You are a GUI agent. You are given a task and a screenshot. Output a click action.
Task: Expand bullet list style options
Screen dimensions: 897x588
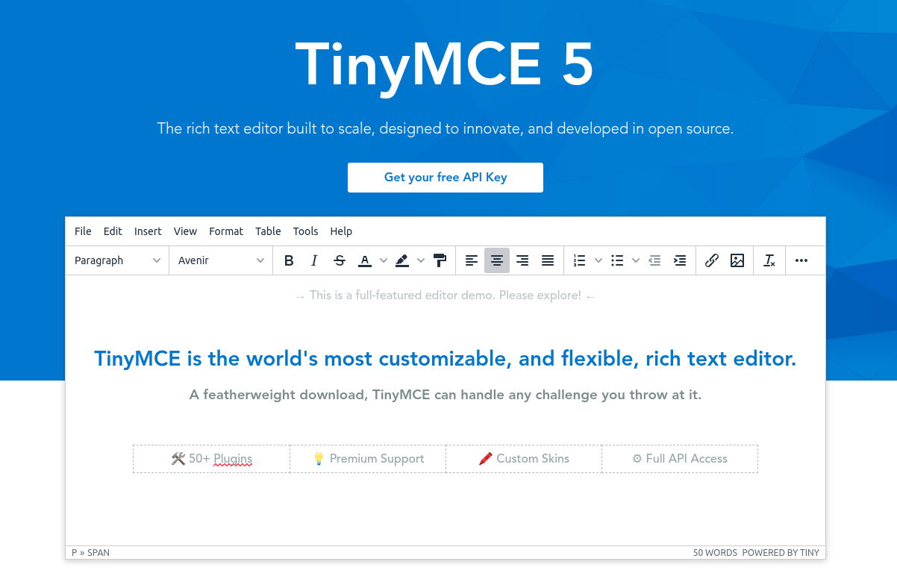tap(636, 260)
